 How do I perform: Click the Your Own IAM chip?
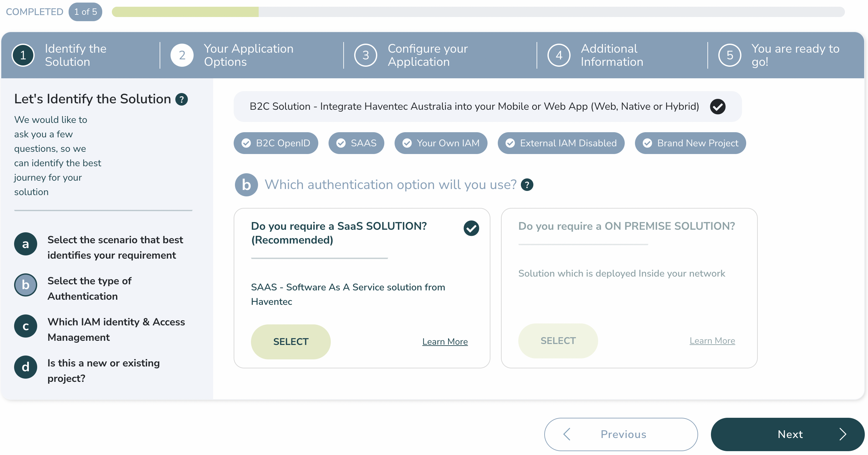click(x=441, y=143)
